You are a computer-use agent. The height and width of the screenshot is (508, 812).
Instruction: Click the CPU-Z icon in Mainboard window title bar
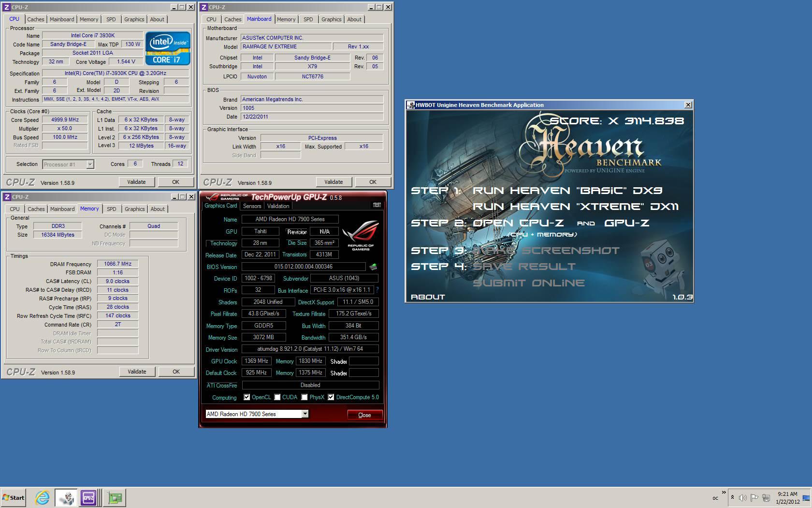(x=204, y=7)
